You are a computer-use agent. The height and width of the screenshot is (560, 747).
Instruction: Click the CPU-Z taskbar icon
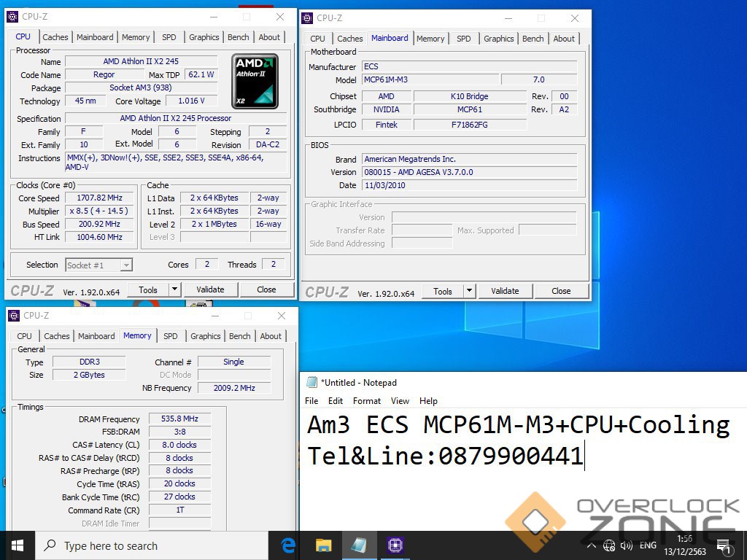coord(395,545)
